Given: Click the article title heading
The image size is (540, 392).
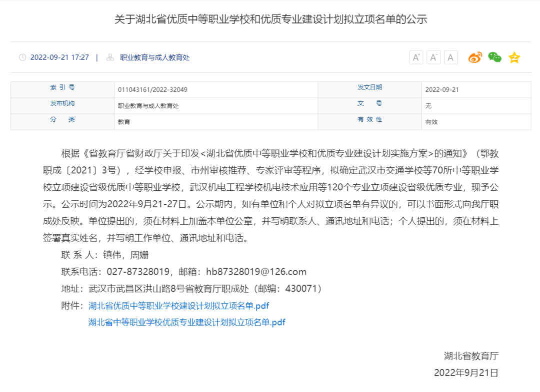Looking at the screenshot, I should (270, 19).
